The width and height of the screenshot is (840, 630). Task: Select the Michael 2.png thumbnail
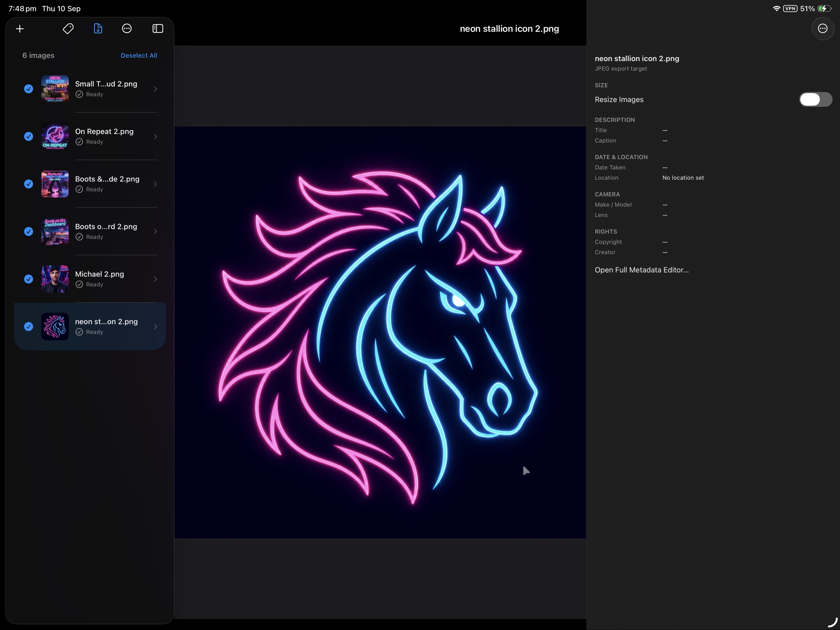55,279
